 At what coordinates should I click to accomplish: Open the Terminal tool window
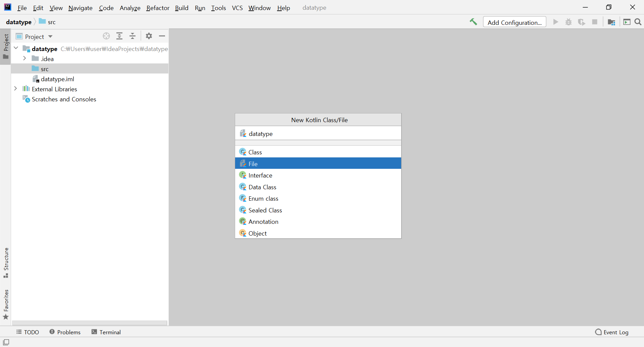click(106, 332)
